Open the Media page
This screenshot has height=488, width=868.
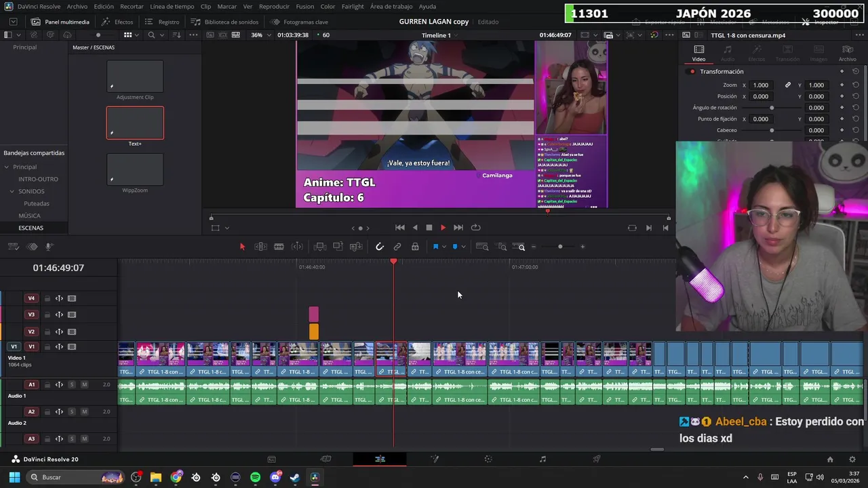(x=272, y=459)
